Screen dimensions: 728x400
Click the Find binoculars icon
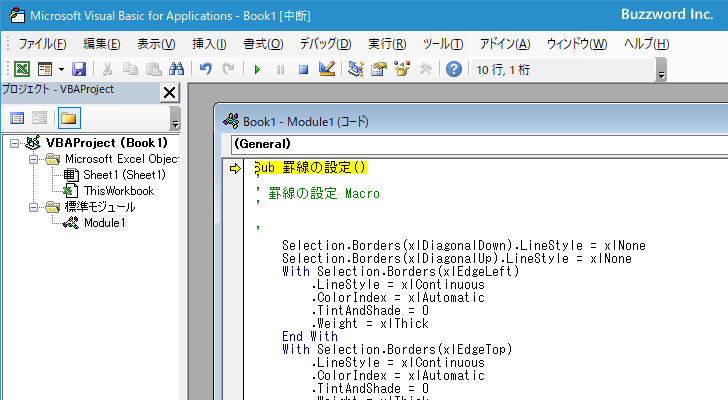(176, 69)
